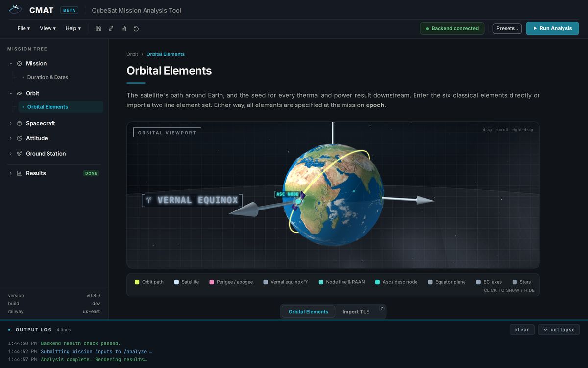Toggle ECI axes visibility in the legend
This screenshot has height=368, width=588.
tap(489, 282)
